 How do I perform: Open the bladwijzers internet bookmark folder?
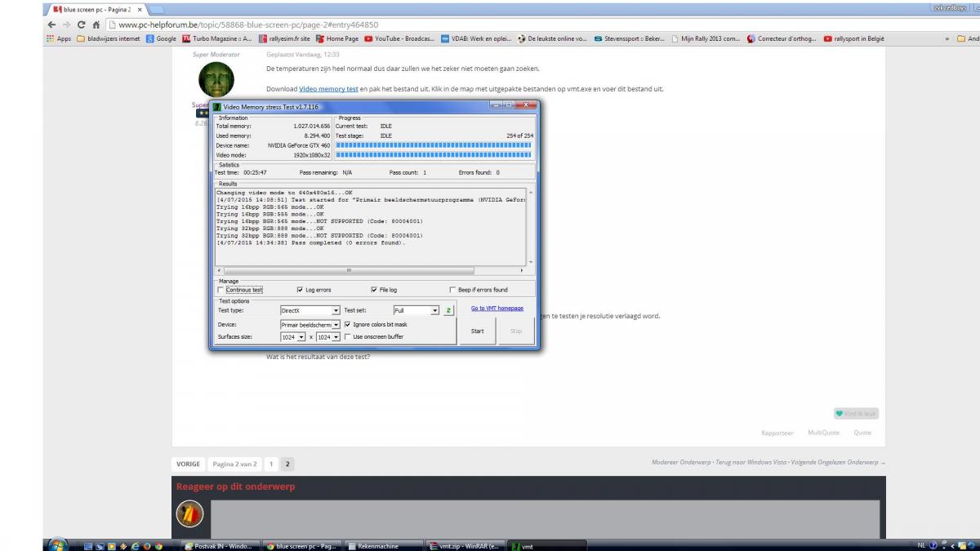(x=109, y=38)
